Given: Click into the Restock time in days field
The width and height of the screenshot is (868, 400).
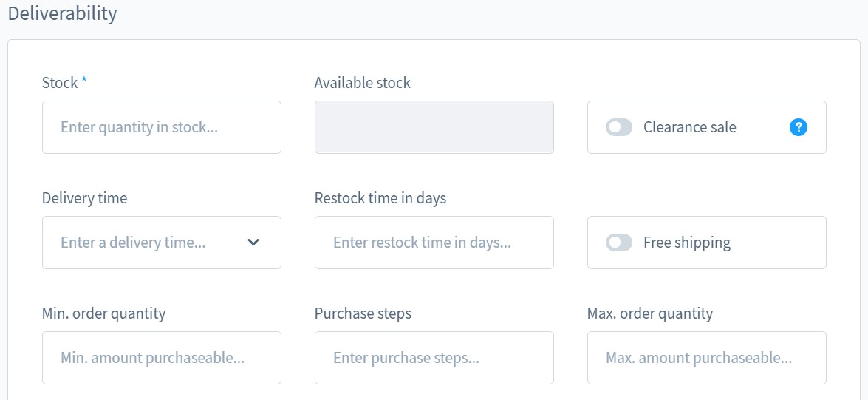Looking at the screenshot, I should [434, 243].
